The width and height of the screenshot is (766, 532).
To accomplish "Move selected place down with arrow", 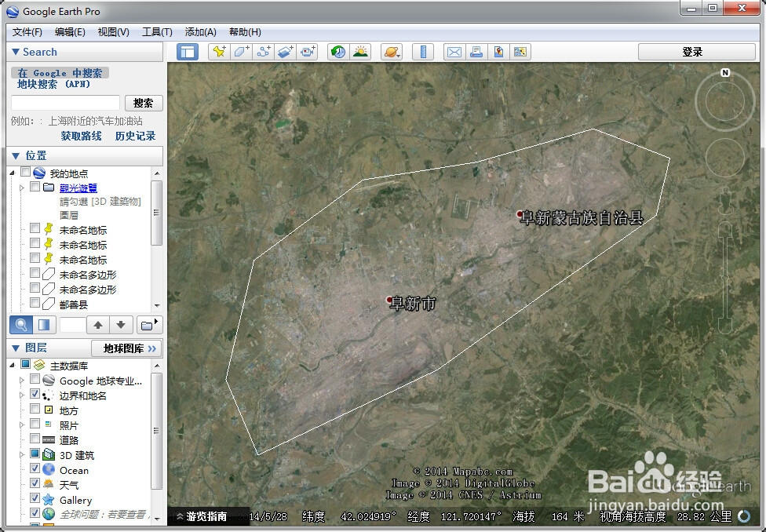I will [x=121, y=325].
